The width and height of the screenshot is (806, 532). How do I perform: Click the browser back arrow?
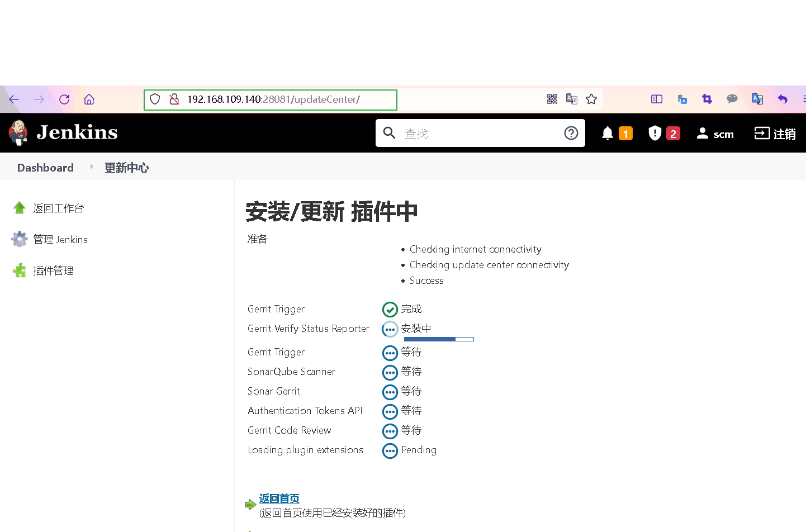tap(14, 99)
